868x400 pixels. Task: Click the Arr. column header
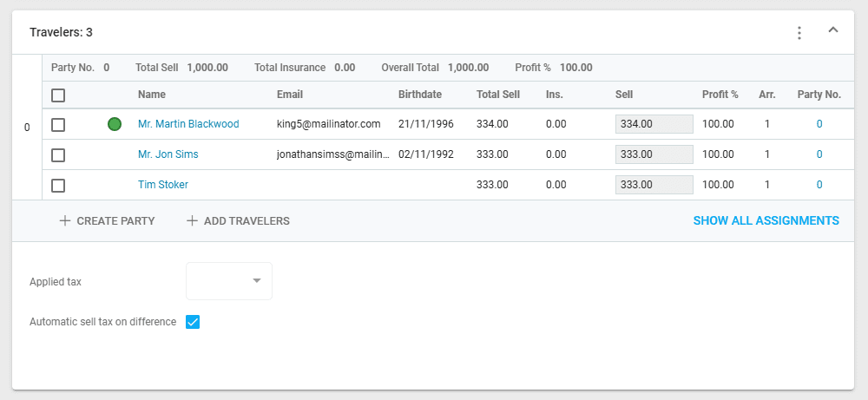(767, 95)
